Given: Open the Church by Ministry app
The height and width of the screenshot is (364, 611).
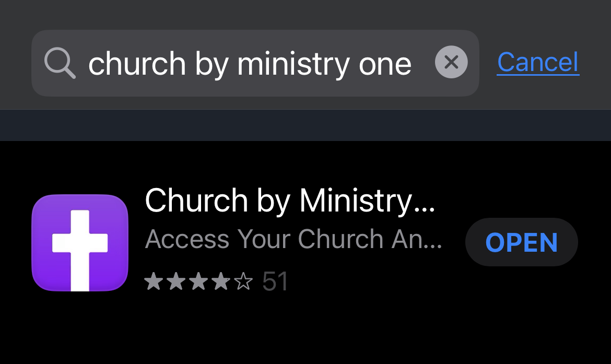Looking at the screenshot, I should 521,242.
